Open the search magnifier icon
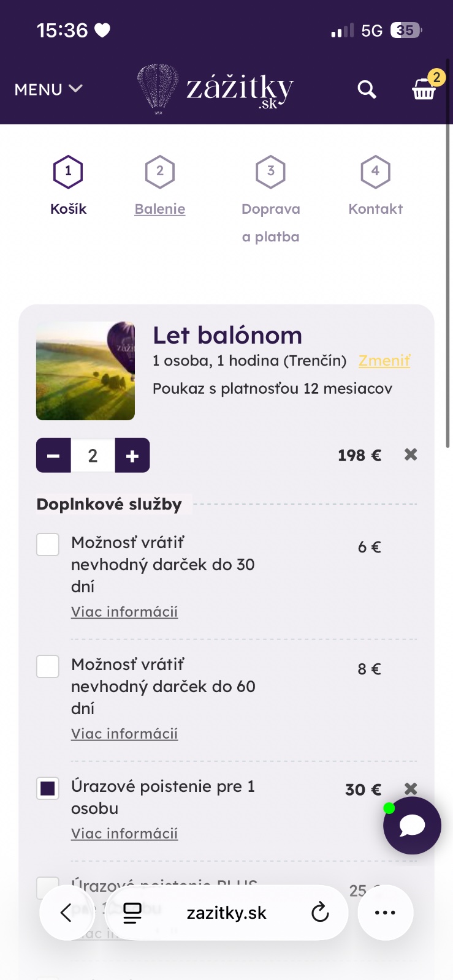Image resolution: width=453 pixels, height=980 pixels. (367, 89)
